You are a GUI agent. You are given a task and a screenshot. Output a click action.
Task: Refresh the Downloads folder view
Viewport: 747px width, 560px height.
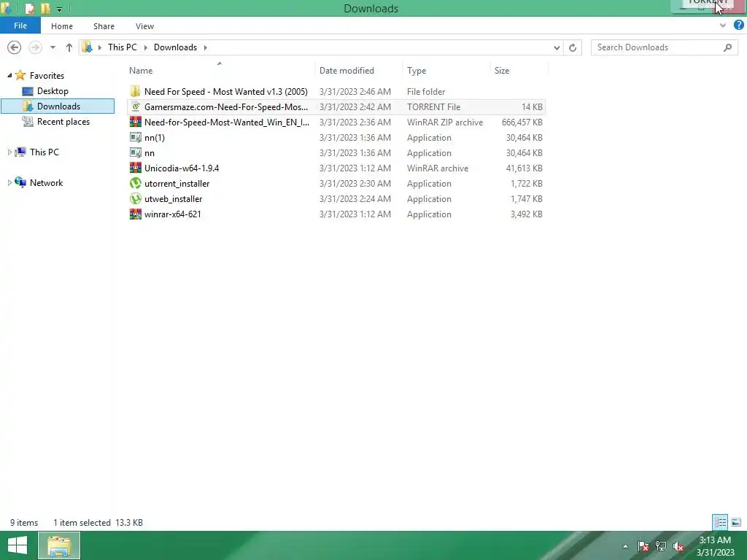click(x=573, y=47)
